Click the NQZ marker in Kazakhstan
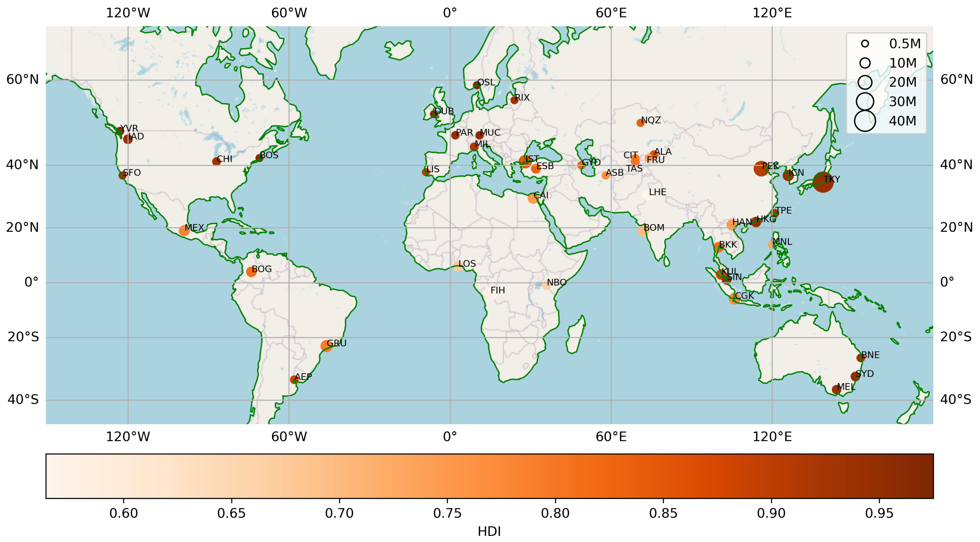 click(641, 123)
